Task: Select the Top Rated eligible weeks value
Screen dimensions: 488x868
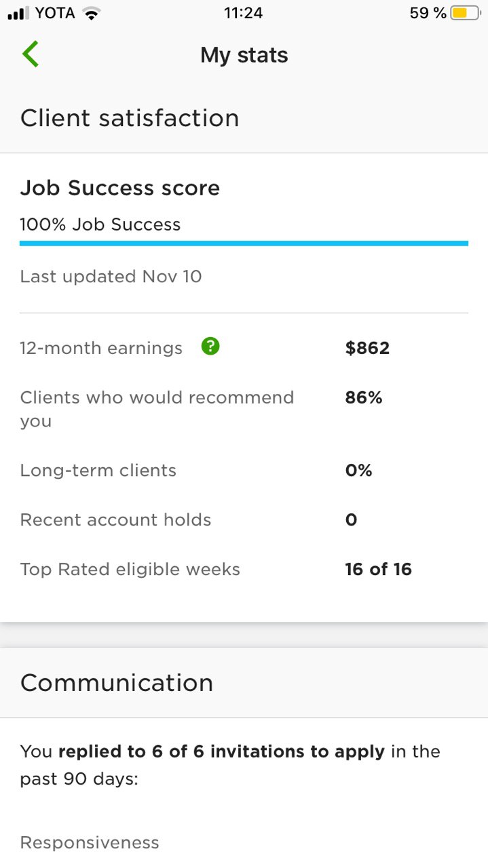Action: 378,569
